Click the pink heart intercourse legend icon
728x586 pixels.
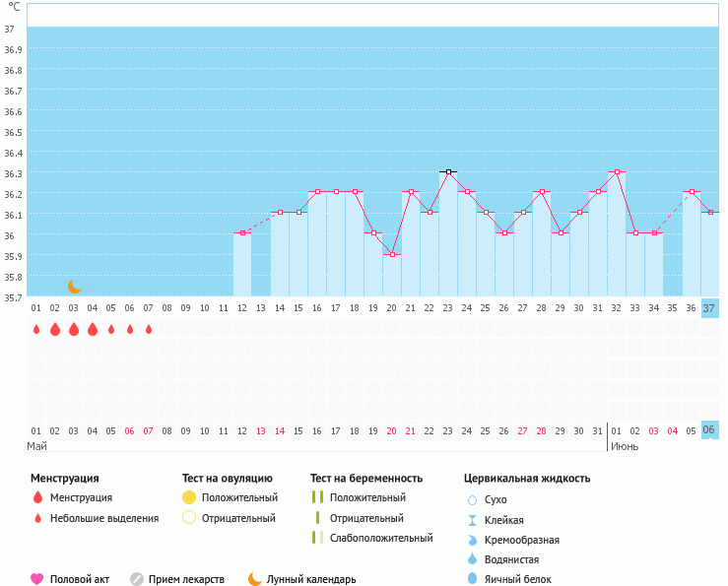point(37,579)
